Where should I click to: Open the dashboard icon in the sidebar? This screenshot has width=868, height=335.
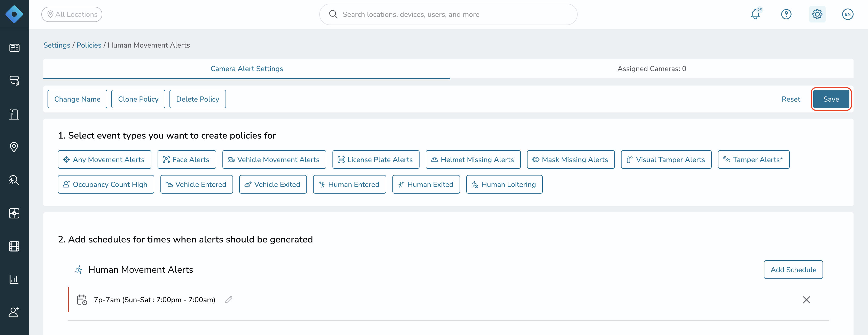point(14,48)
